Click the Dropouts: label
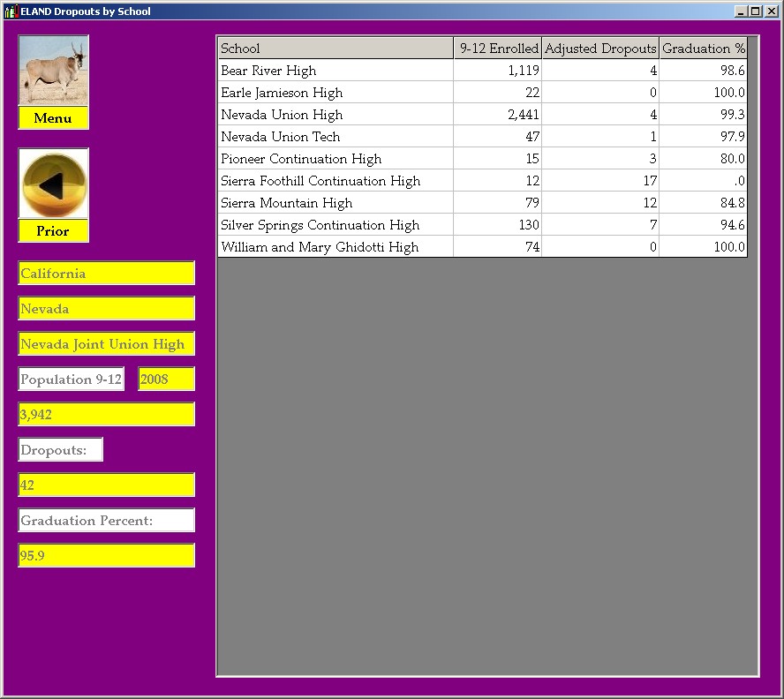The height and width of the screenshot is (699, 784). (61, 449)
